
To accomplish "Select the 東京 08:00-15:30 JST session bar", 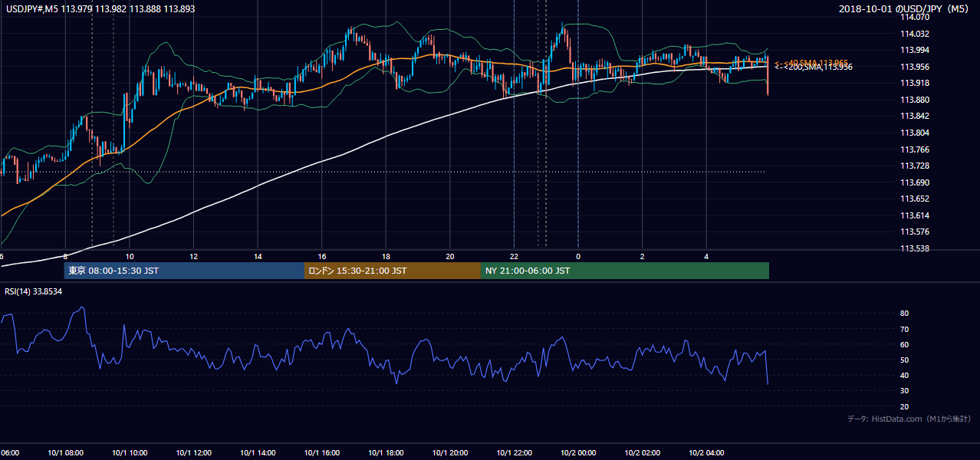I will tap(184, 271).
